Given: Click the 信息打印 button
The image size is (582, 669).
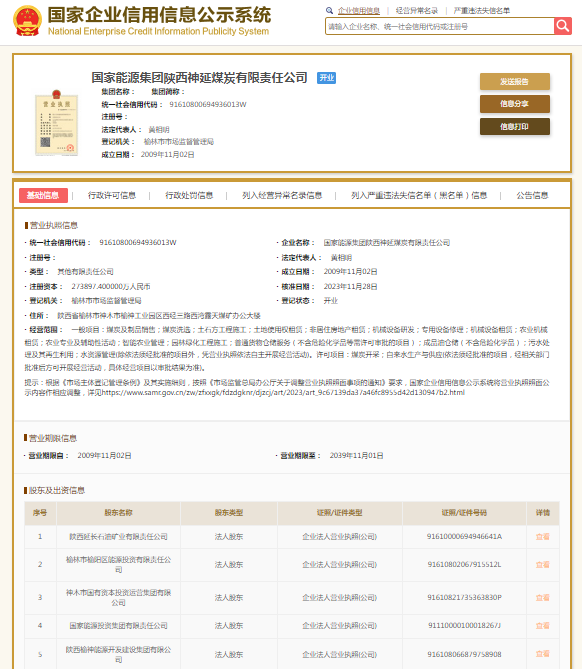Looking at the screenshot, I should coord(515,127).
